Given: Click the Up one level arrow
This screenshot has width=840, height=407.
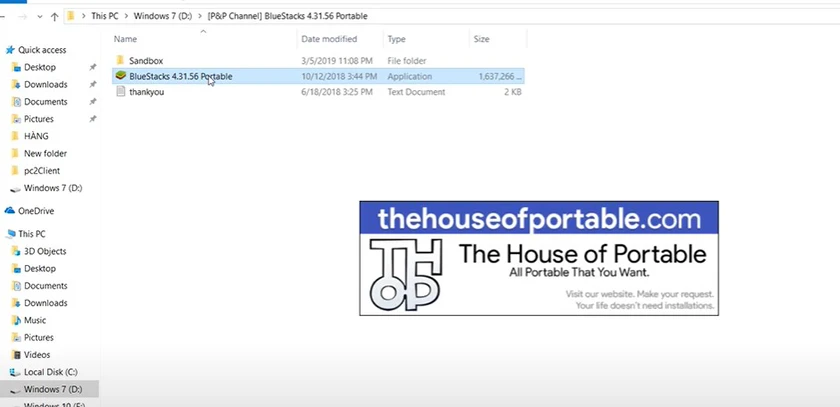Looking at the screenshot, I should pyautogui.click(x=54, y=17).
